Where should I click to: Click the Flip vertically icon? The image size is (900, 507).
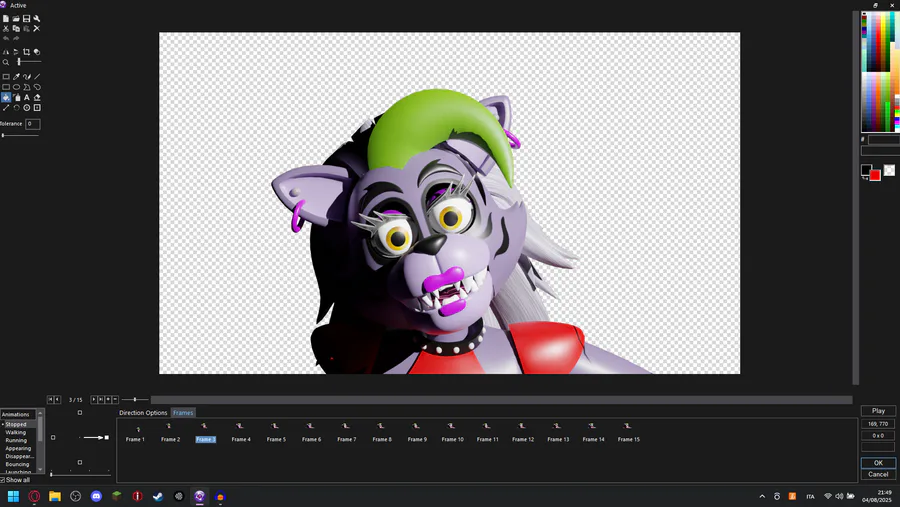tap(16, 52)
